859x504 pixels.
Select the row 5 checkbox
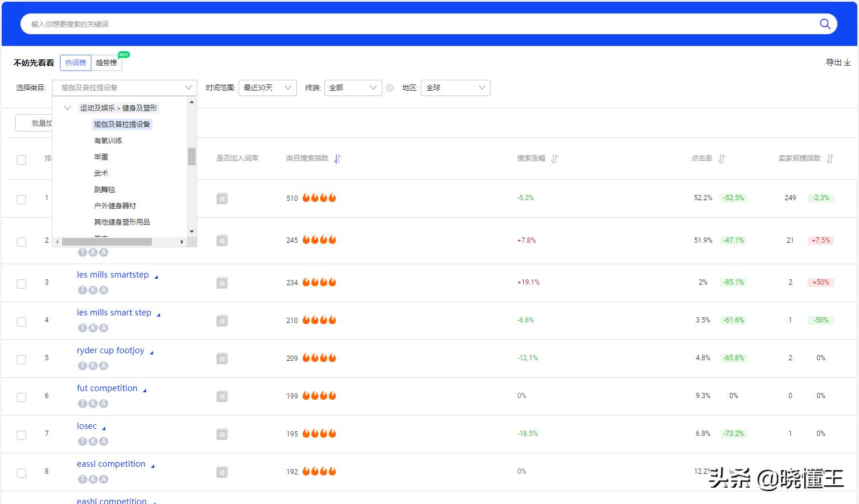click(x=22, y=359)
